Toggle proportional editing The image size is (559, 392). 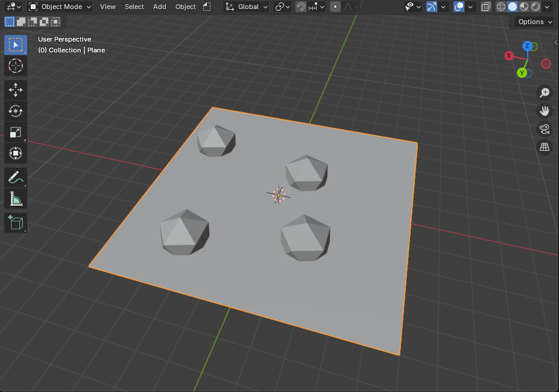[x=335, y=7]
